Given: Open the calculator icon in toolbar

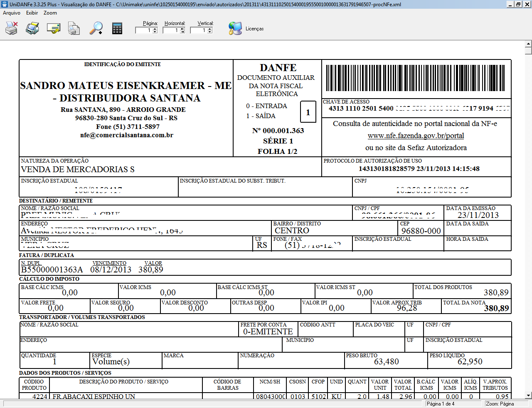Looking at the screenshot, I should (x=117, y=28).
